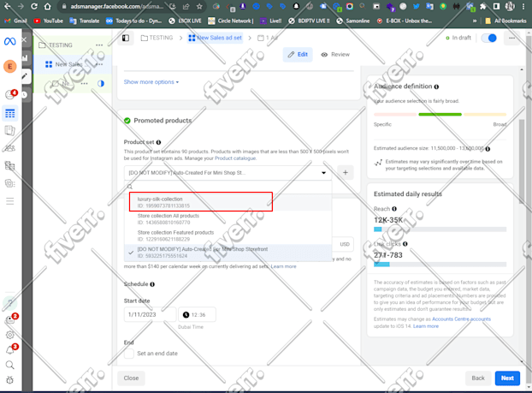The image size is (532, 393).
Task: Click the bar chart icon in side strip
Action: point(25,57)
